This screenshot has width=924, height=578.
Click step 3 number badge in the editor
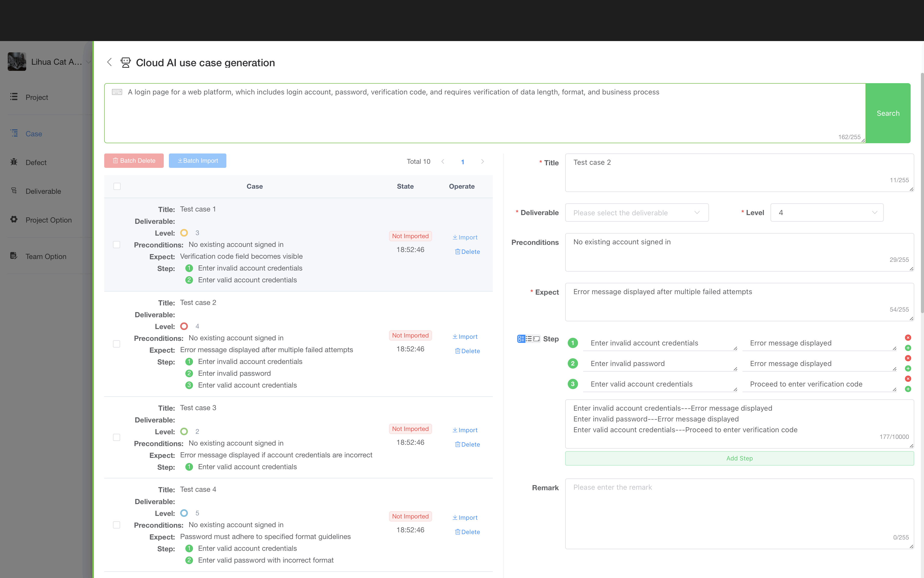tap(573, 384)
